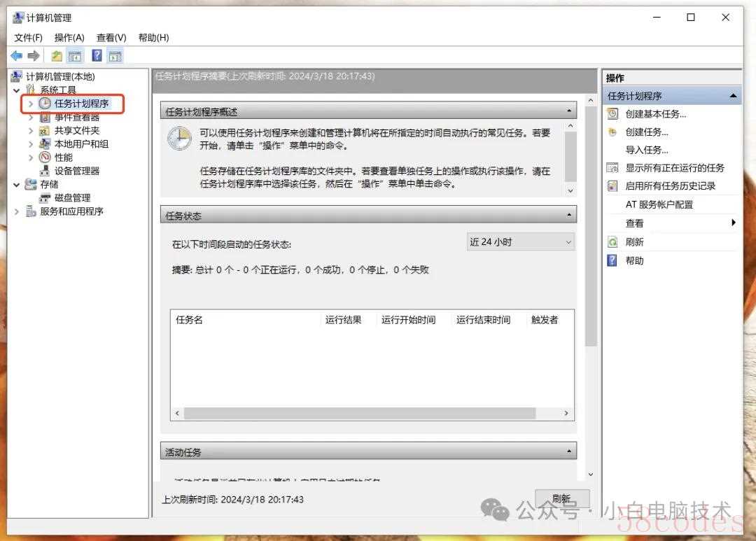Click the 启用所有任务历史记录 icon

612,186
